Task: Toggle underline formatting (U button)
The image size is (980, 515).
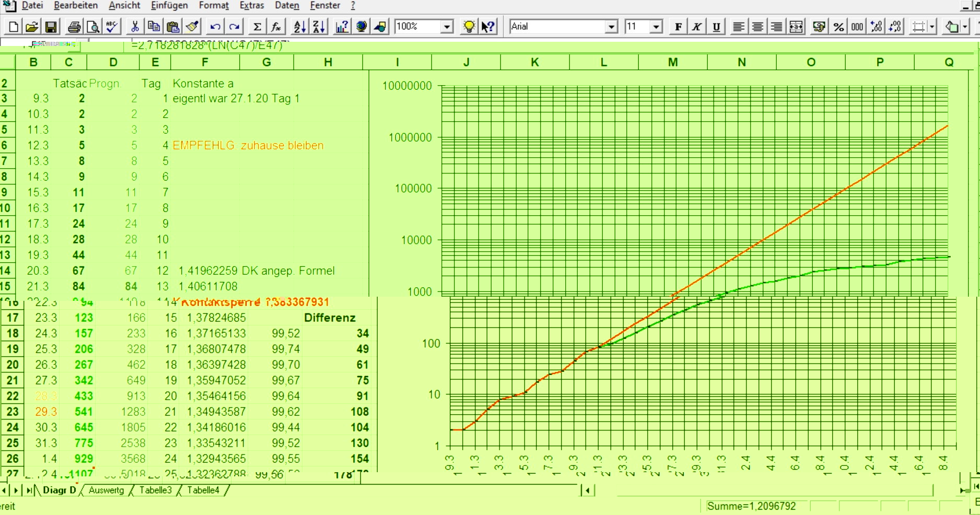Action: pos(716,27)
